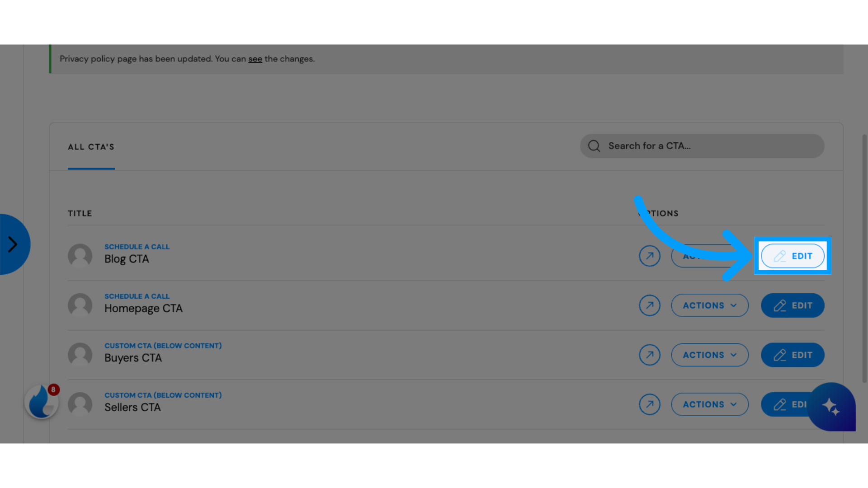Viewport: 868px width, 488px height.
Task: Click the external link icon for Homepage CTA
Action: pos(649,305)
